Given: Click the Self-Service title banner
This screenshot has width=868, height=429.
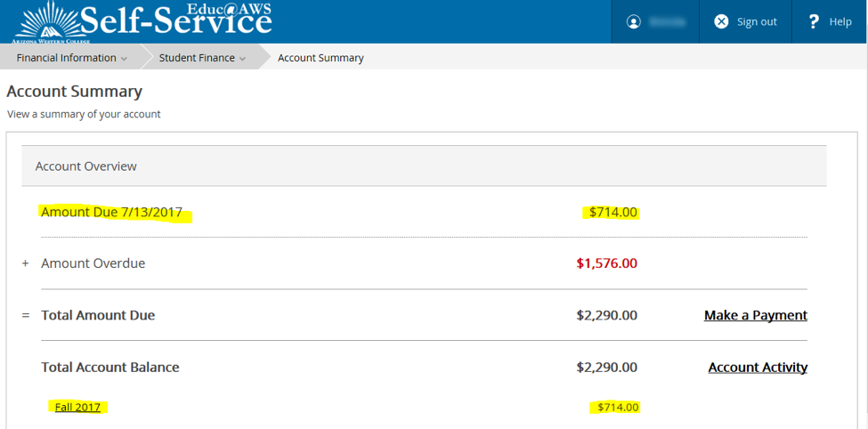Looking at the screenshot, I should pos(176,20).
